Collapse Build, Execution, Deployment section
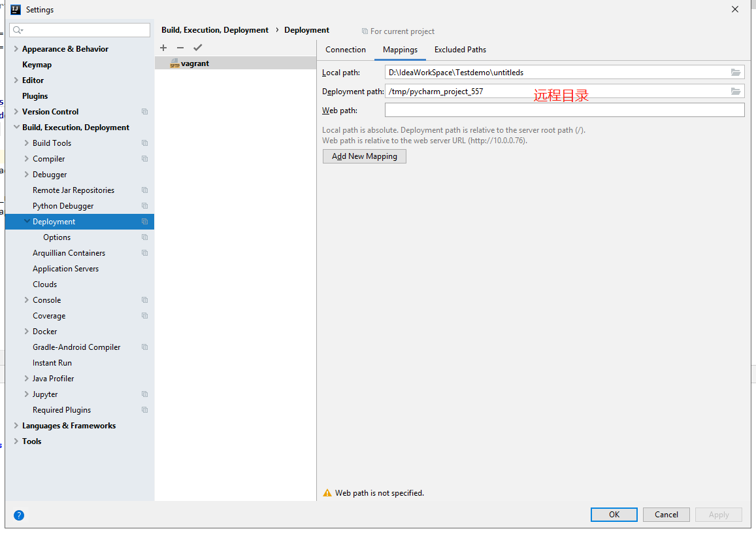This screenshot has width=756, height=533. pos(16,127)
